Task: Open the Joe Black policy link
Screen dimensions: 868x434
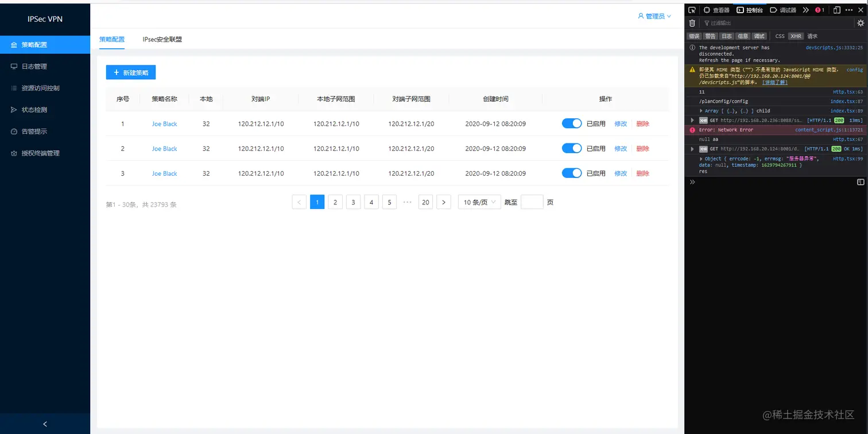Action: tap(164, 123)
